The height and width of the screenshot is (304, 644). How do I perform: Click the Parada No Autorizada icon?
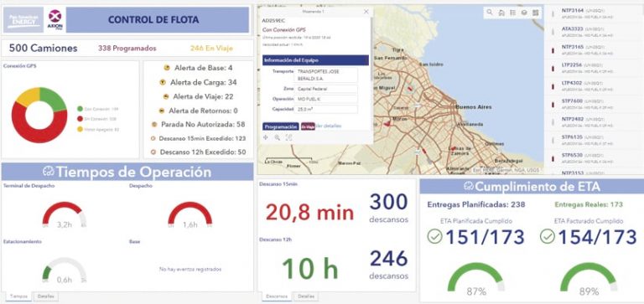pos(154,124)
